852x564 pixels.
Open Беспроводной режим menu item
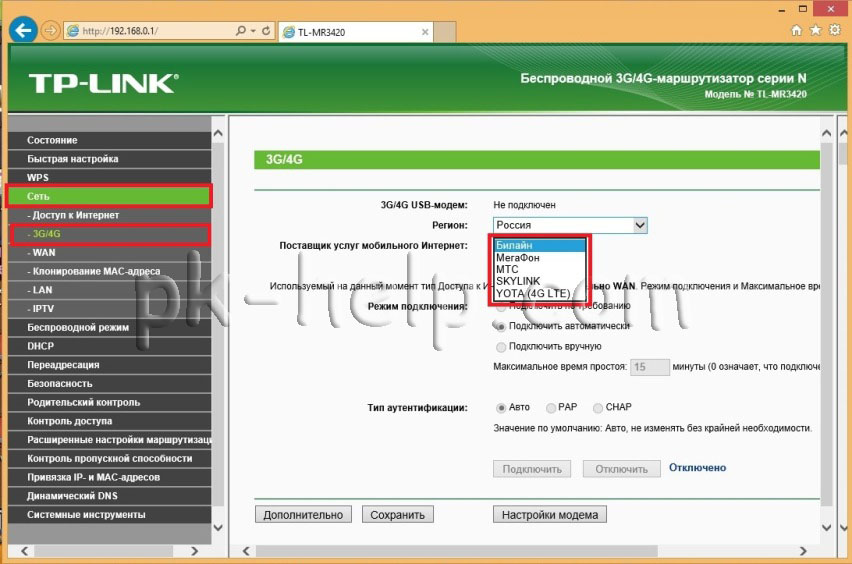pyautogui.click(x=110, y=328)
